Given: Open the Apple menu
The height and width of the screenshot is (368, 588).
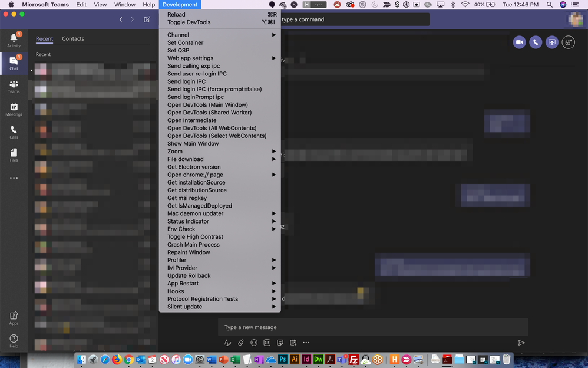Looking at the screenshot, I should [11, 5].
